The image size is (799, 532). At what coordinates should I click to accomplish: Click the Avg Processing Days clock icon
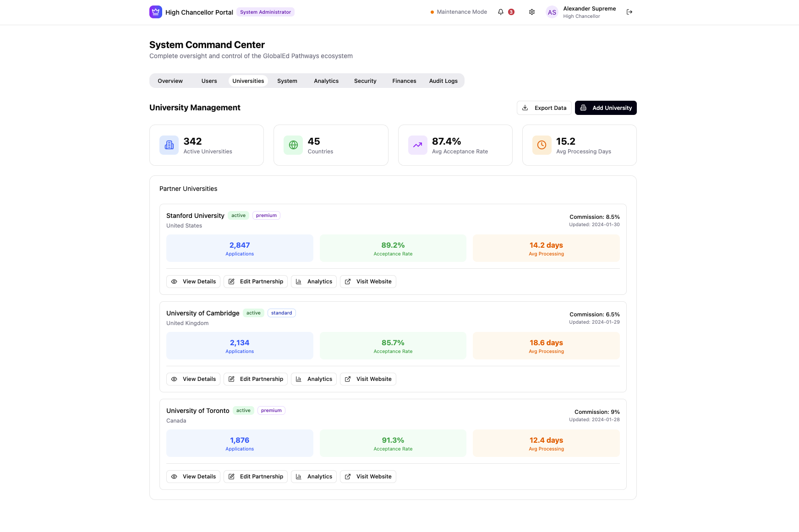click(x=542, y=145)
